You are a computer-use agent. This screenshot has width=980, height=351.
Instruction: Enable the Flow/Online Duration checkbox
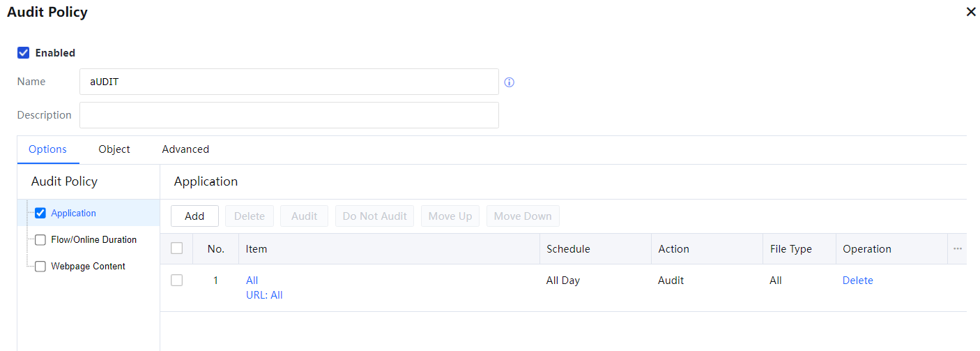pyautogui.click(x=40, y=240)
